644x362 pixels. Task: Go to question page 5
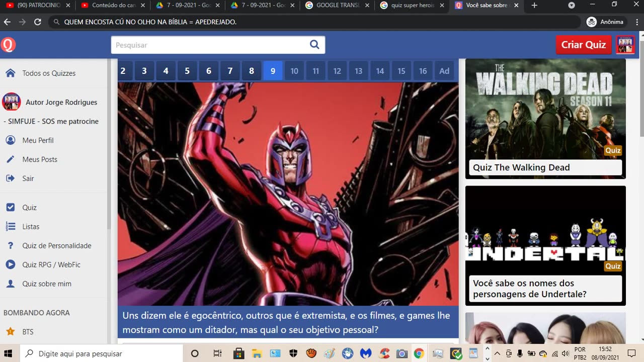point(187,71)
